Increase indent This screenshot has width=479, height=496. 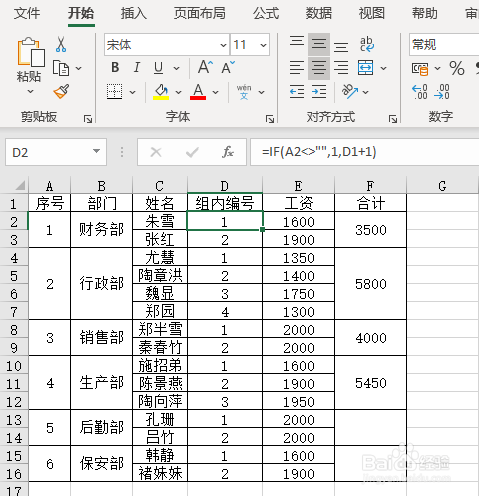pos(319,91)
